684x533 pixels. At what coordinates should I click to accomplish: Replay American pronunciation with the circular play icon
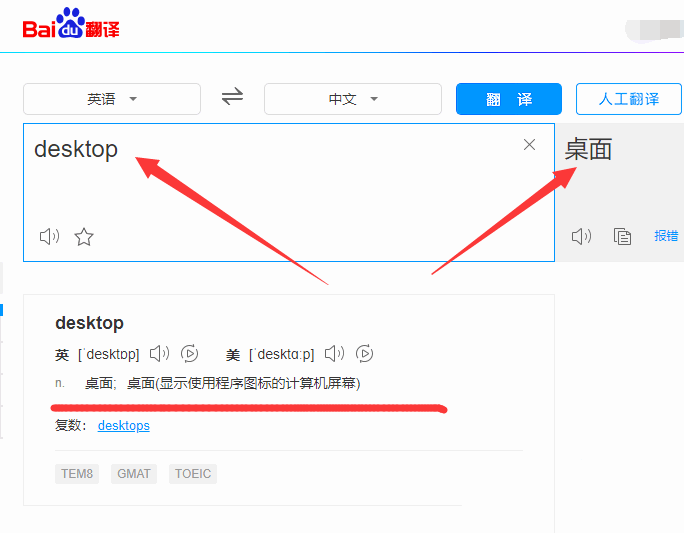tap(365, 353)
